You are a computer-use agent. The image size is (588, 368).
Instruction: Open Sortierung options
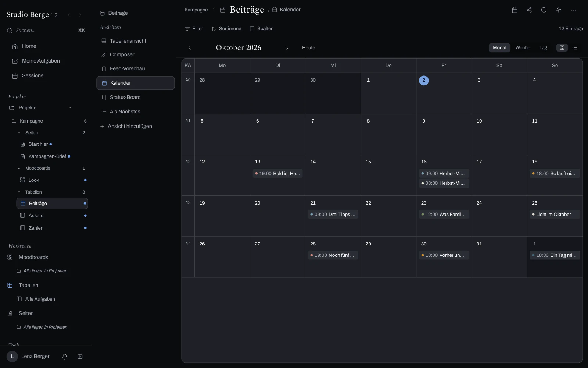click(x=226, y=29)
